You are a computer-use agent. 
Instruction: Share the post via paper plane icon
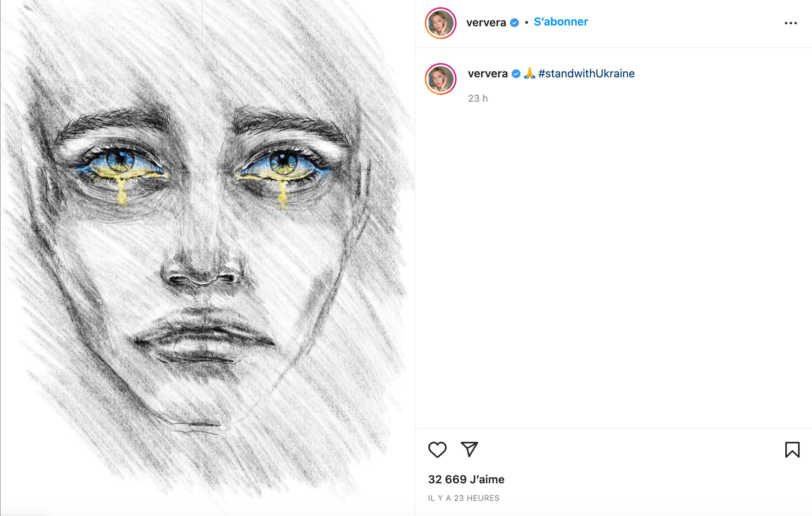[x=469, y=449]
